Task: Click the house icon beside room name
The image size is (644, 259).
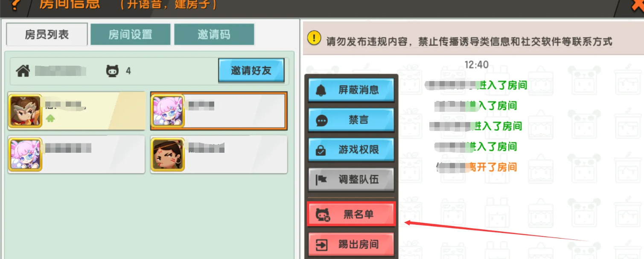Action: coord(23,71)
